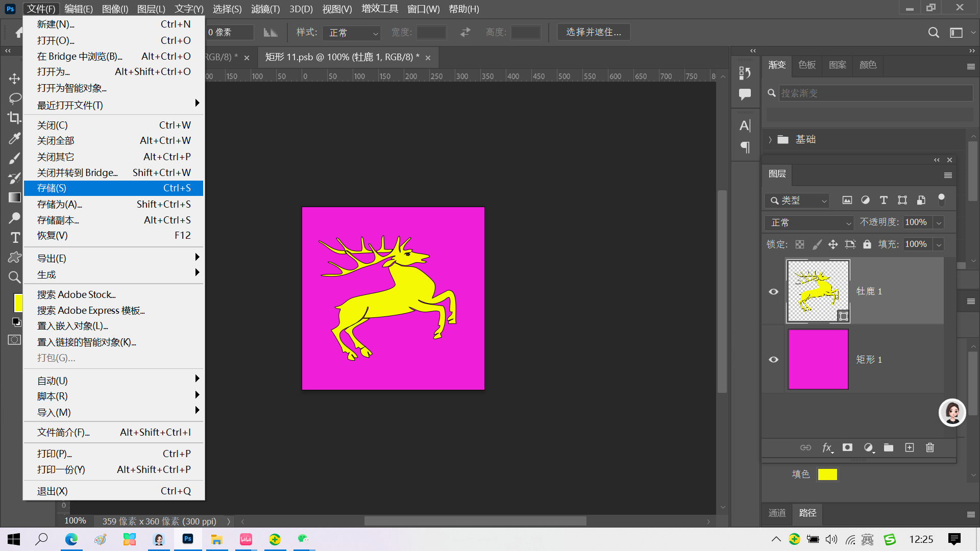
Task: Open the layer fx styles icon
Action: tap(827, 447)
